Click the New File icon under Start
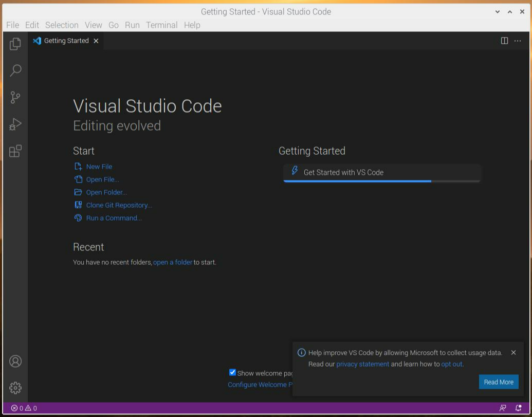532x417 pixels. click(x=78, y=166)
